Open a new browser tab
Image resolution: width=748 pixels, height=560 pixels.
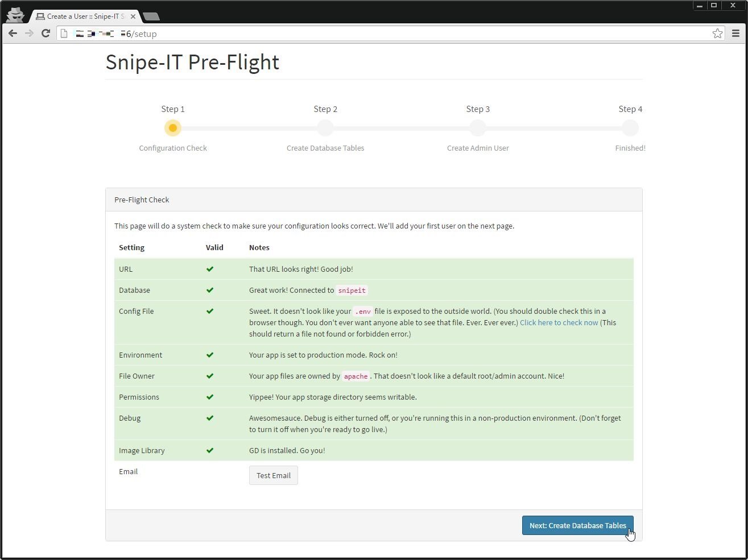(x=151, y=16)
